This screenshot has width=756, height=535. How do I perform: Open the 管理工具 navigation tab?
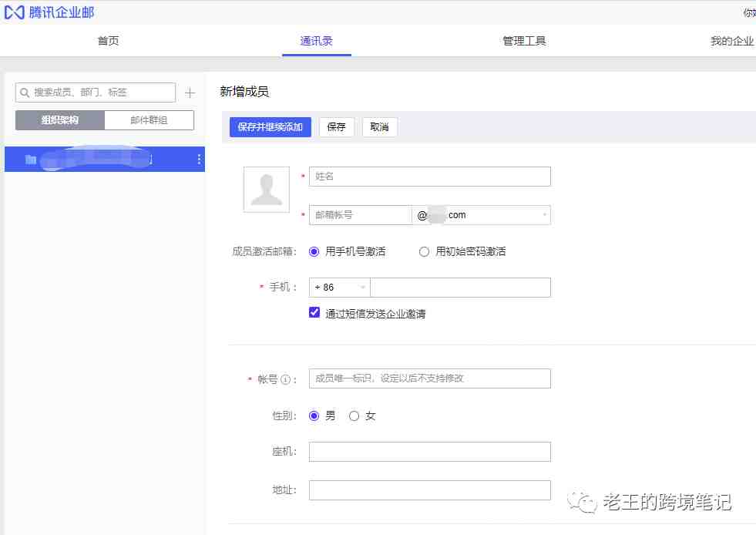tap(524, 41)
